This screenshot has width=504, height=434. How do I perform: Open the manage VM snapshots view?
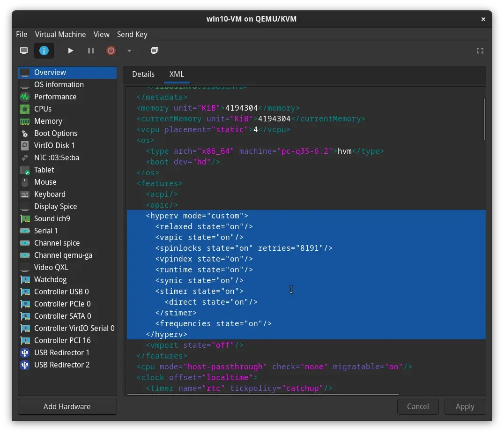[155, 51]
